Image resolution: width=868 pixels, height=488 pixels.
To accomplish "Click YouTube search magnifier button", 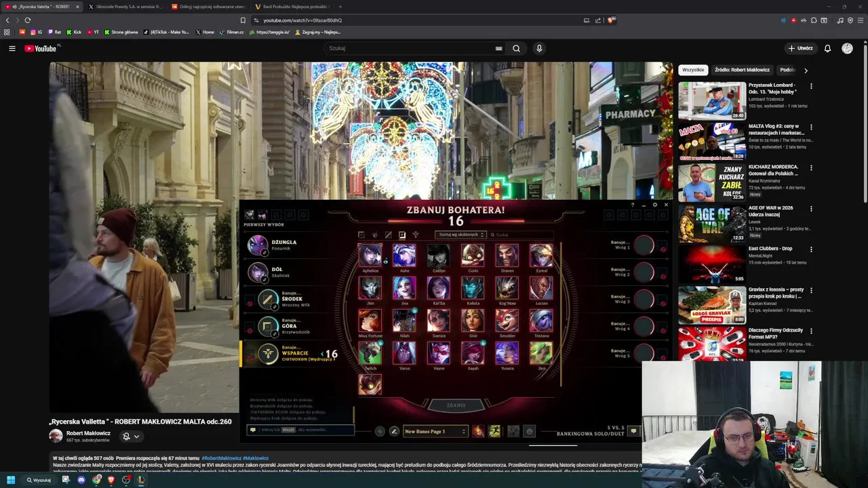I will pyautogui.click(x=516, y=48).
